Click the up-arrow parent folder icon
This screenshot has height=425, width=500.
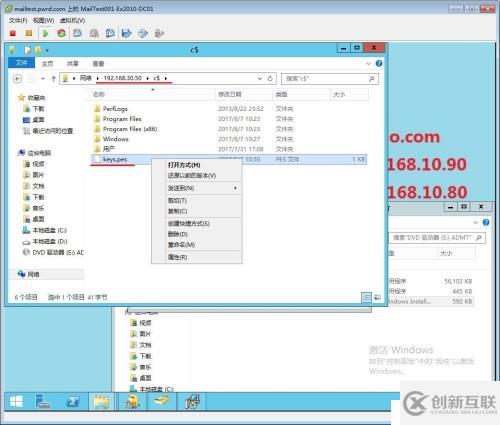coord(53,79)
